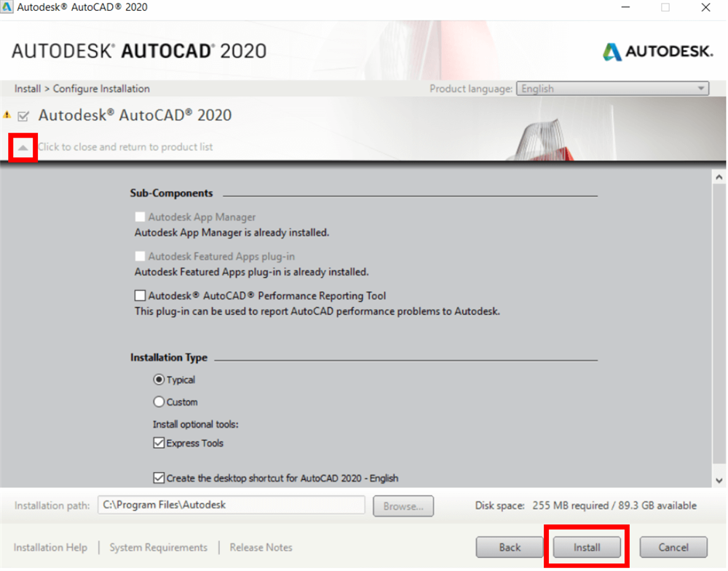728x571 pixels.
Task: Click the AutoCAD icon in the title bar
Action: click(7, 7)
